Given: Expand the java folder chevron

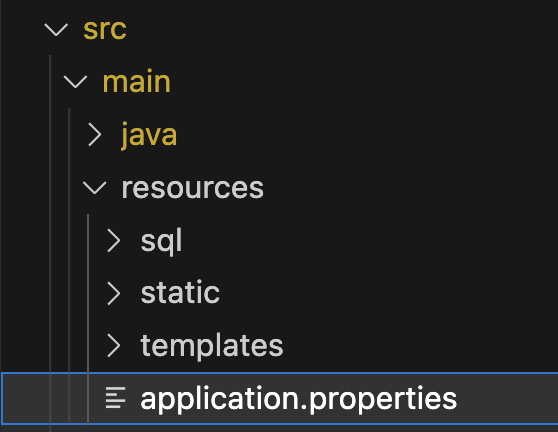Looking at the screenshot, I should click(x=95, y=135).
